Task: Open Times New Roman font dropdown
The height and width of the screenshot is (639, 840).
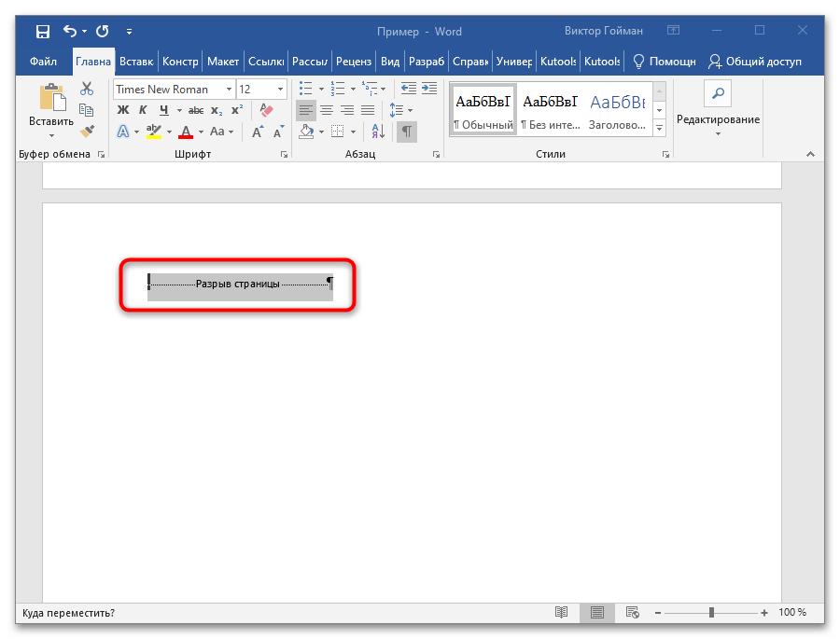Action: click(x=229, y=89)
